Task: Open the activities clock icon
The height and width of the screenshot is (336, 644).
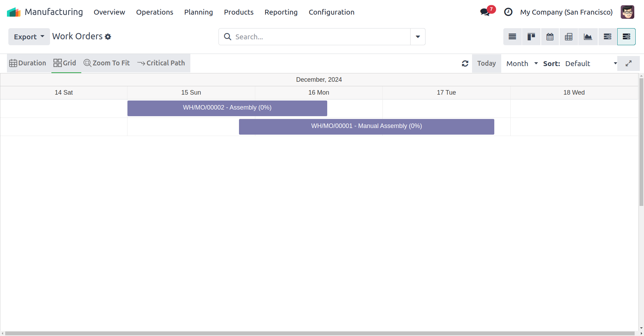Action: pyautogui.click(x=508, y=12)
